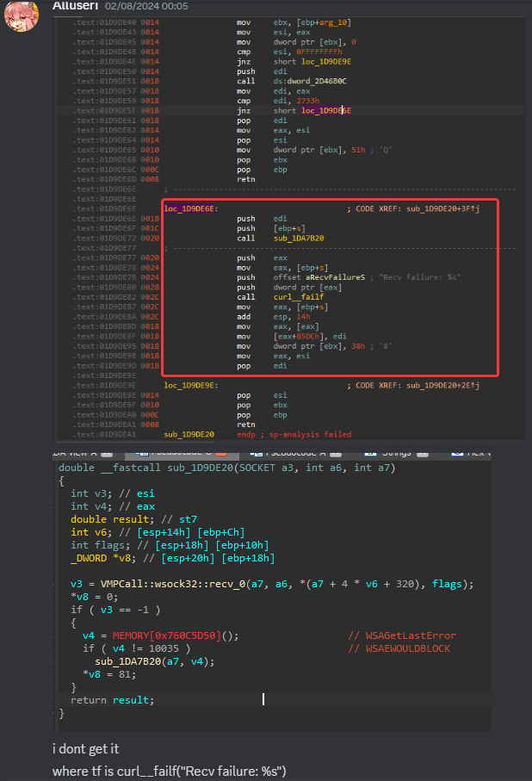The width and height of the screenshot is (532, 781).
Task: Click Alluseri's pink-haired profile avatar
Action: 20,15
